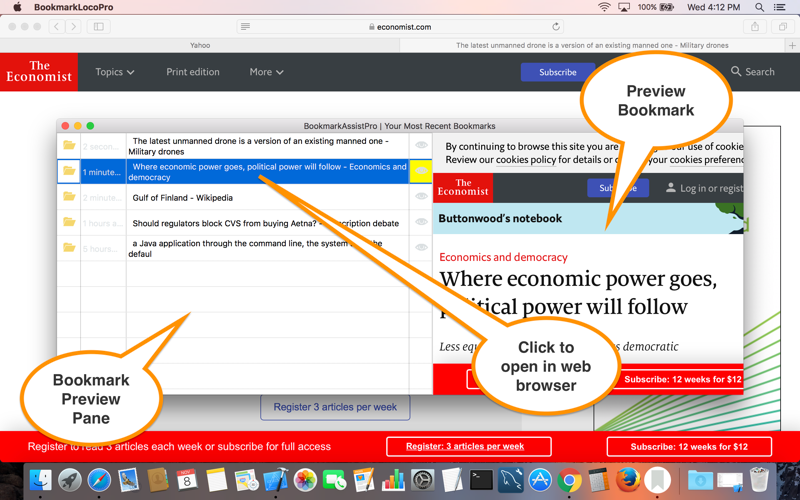
Task: Expand the Topics dropdown on The Economist
Action: 114,72
